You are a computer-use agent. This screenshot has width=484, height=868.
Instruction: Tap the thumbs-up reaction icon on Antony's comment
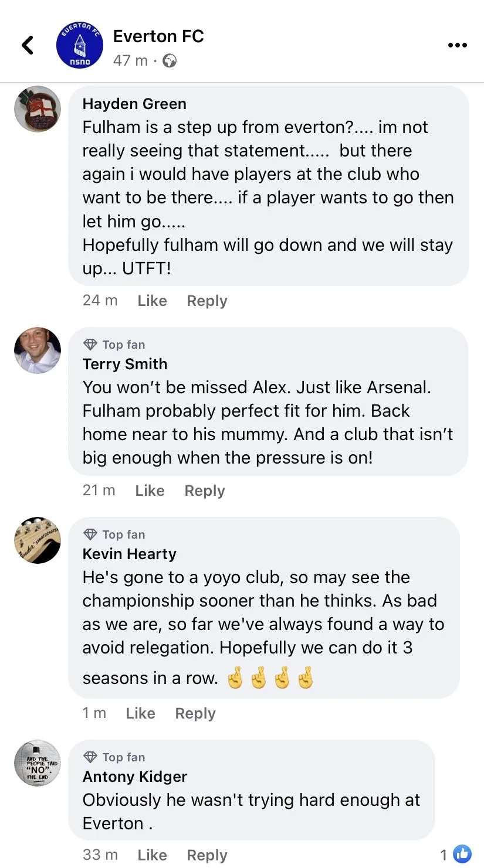point(462,854)
